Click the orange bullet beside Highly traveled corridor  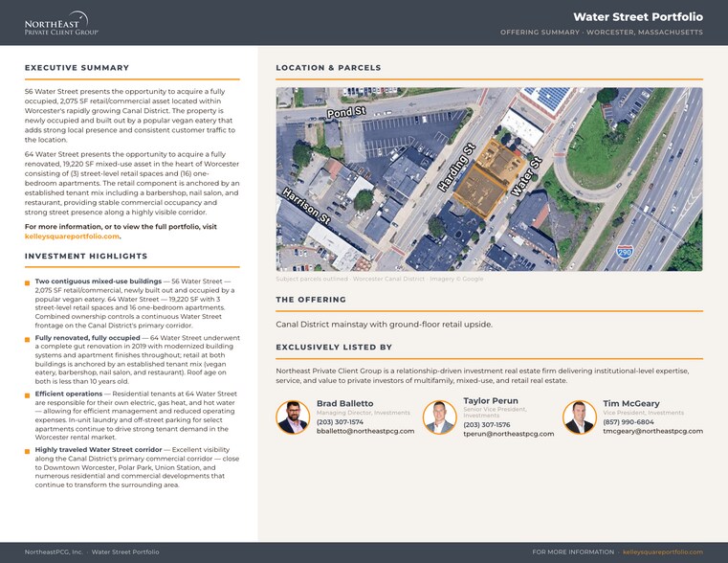[28, 452]
